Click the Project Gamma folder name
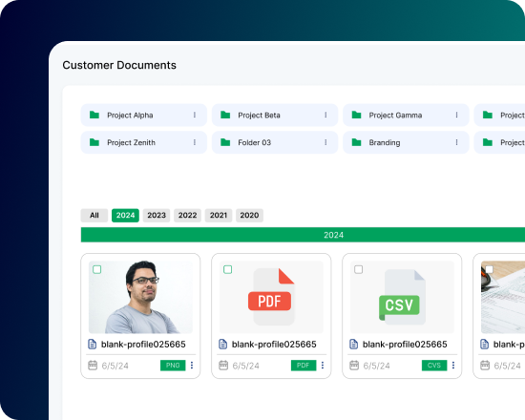 (395, 115)
